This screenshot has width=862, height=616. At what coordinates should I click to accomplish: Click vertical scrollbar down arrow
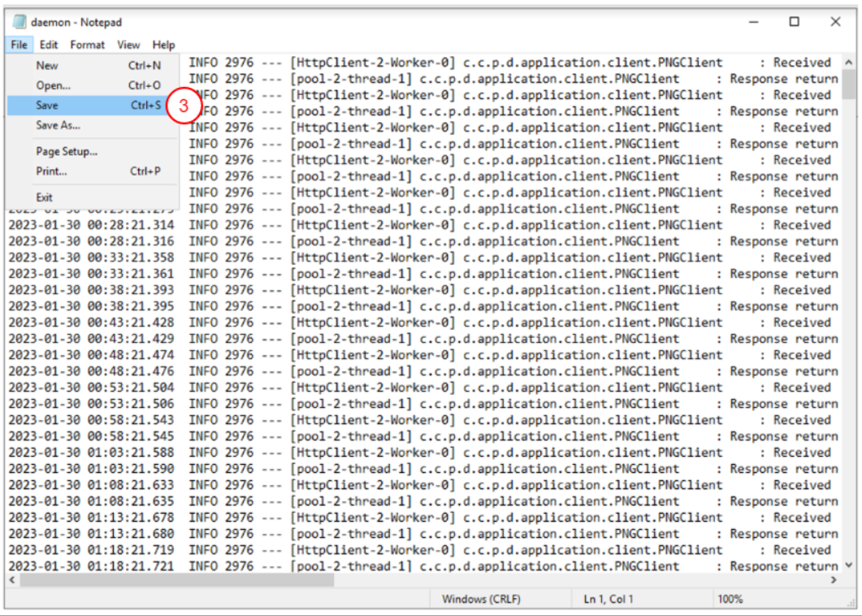[x=848, y=565]
